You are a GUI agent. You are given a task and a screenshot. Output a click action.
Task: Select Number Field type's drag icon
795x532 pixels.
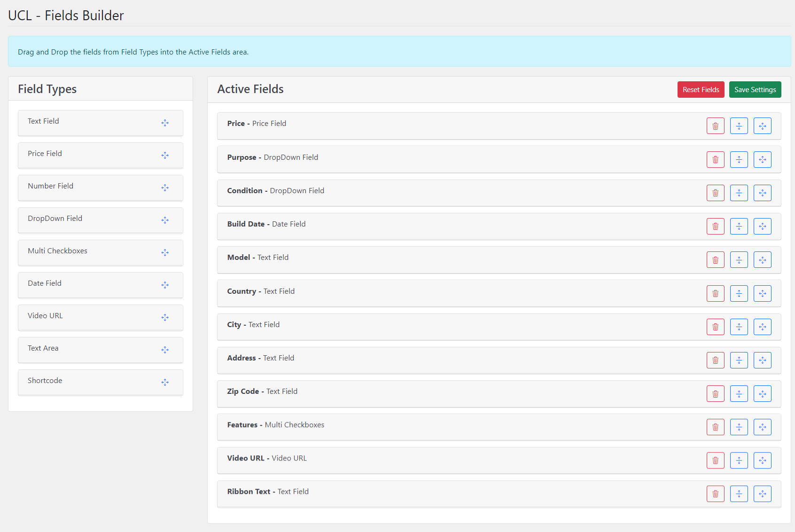point(165,188)
